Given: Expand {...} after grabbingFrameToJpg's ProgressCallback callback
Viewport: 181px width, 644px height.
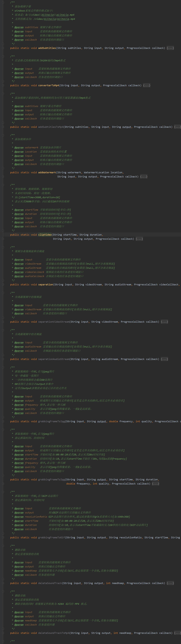Looking at the screenshot, I should click(156, 484).
